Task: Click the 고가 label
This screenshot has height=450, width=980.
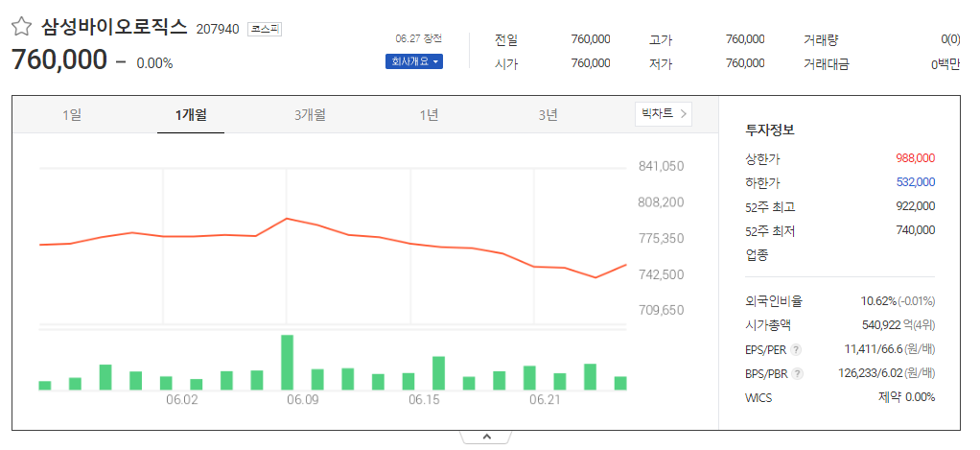Action: (661, 40)
